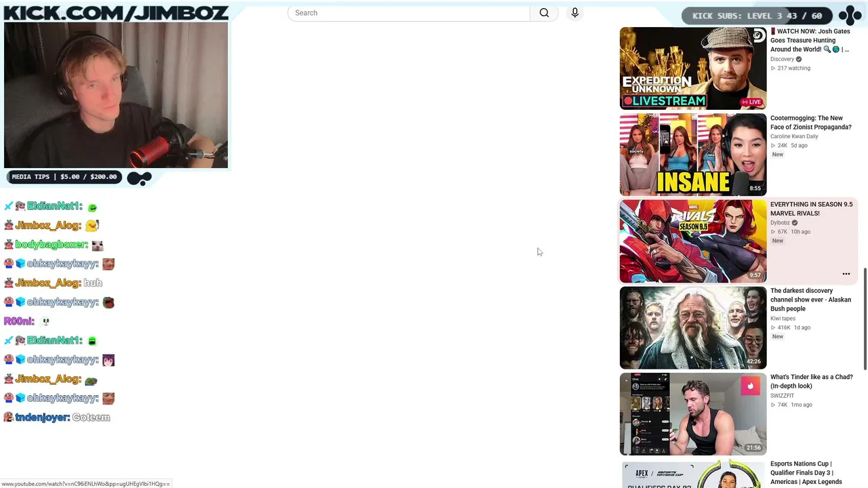Visit the Kiwi tapes channel
This screenshot has width=868, height=488.
tap(783, 319)
